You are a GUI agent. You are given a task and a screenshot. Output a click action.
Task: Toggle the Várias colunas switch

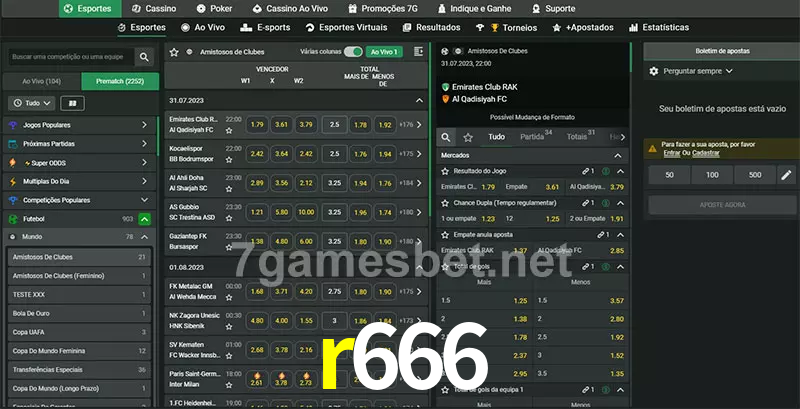click(353, 52)
